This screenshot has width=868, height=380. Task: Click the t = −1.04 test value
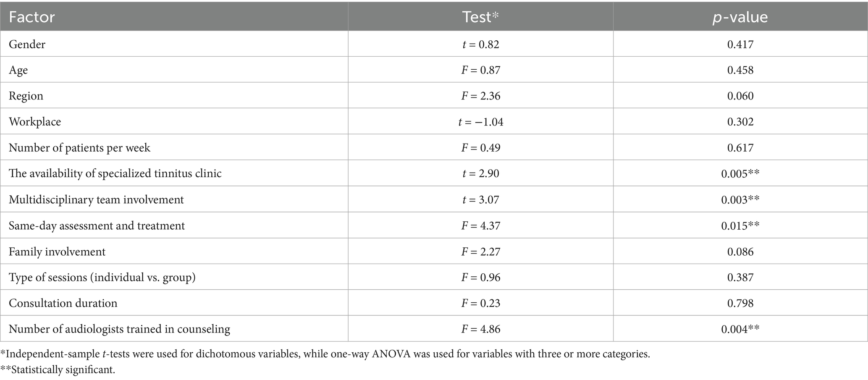[x=480, y=122]
